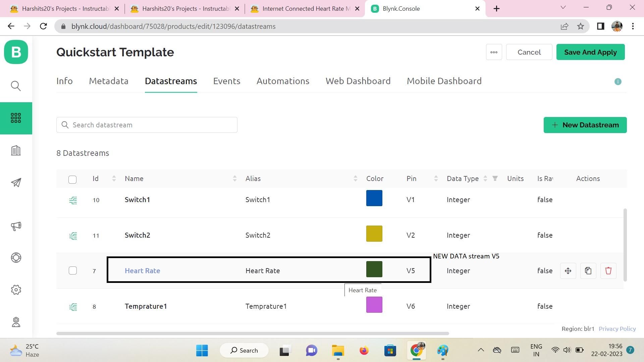Click the Windows taskbar Search box
Screen dimensions: 644x362
pos(244,351)
